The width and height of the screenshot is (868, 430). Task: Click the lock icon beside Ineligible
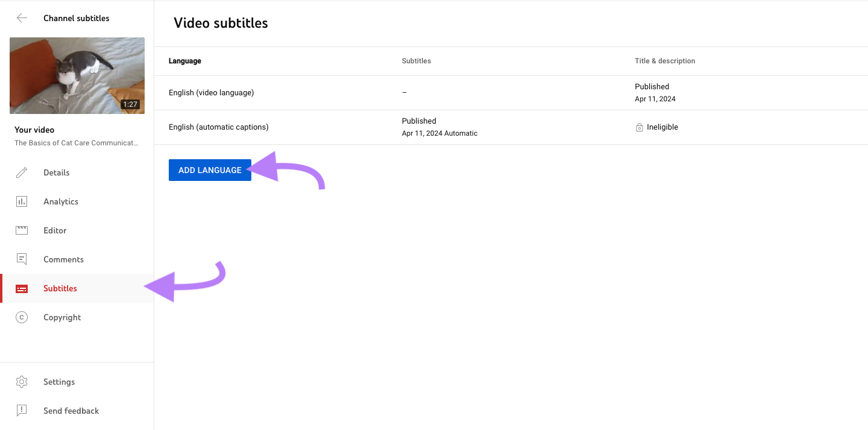[639, 127]
